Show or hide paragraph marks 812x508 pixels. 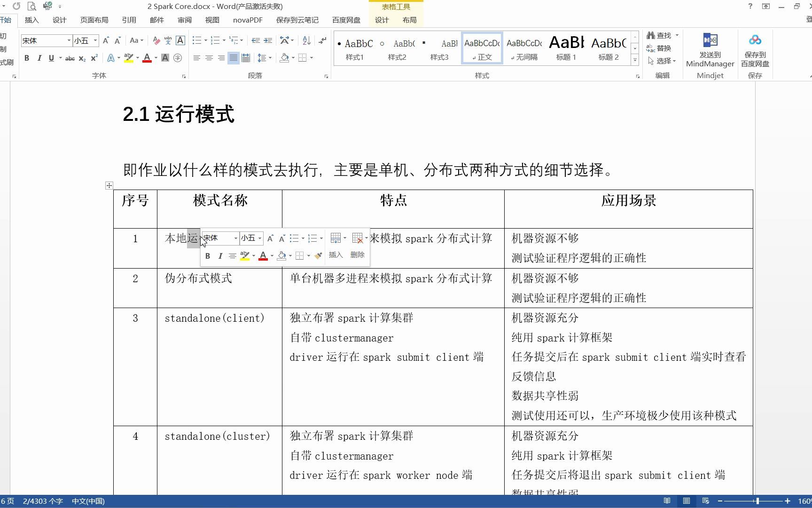[x=322, y=41]
